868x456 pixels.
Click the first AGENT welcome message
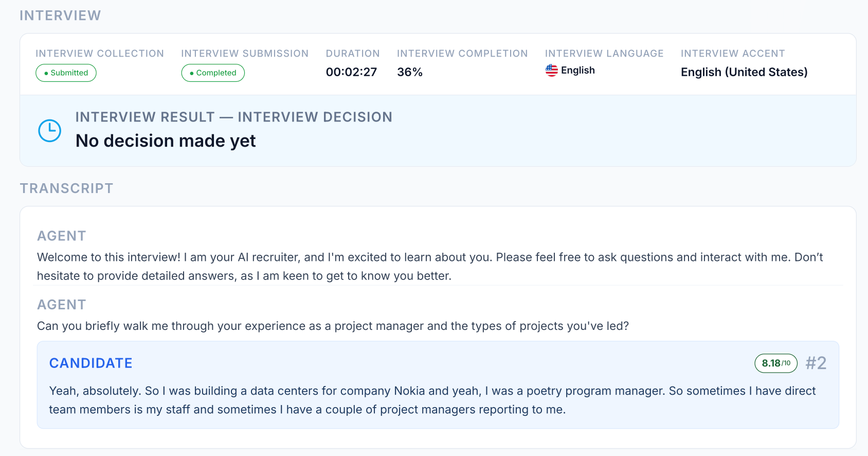[x=430, y=267]
